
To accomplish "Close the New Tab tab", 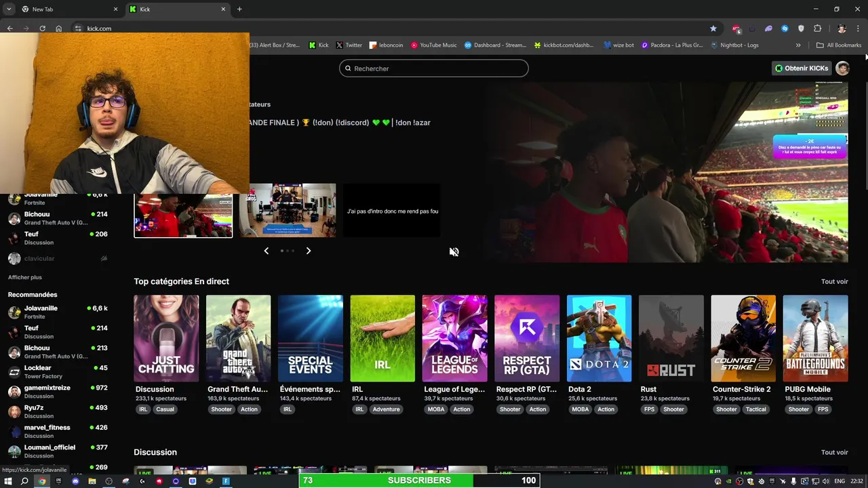I will coord(115,9).
